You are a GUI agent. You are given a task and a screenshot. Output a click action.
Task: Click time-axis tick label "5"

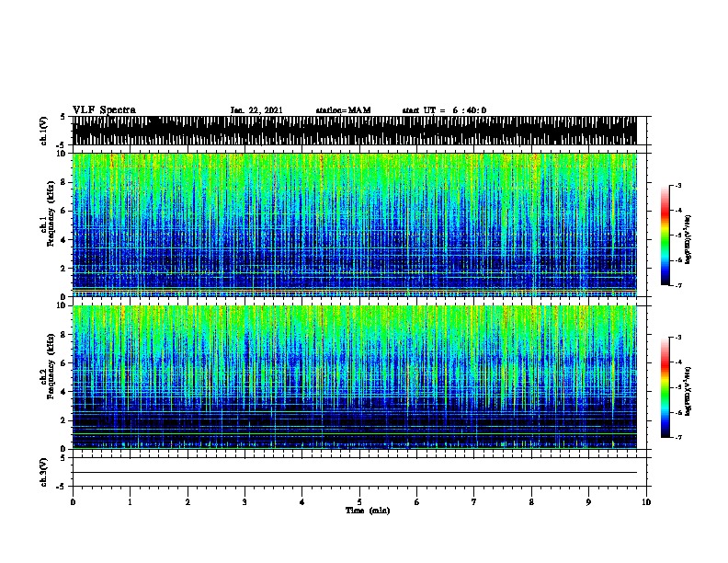tap(359, 502)
